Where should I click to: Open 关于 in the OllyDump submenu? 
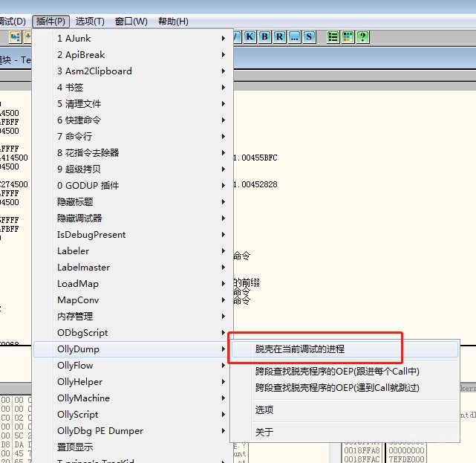point(345,432)
